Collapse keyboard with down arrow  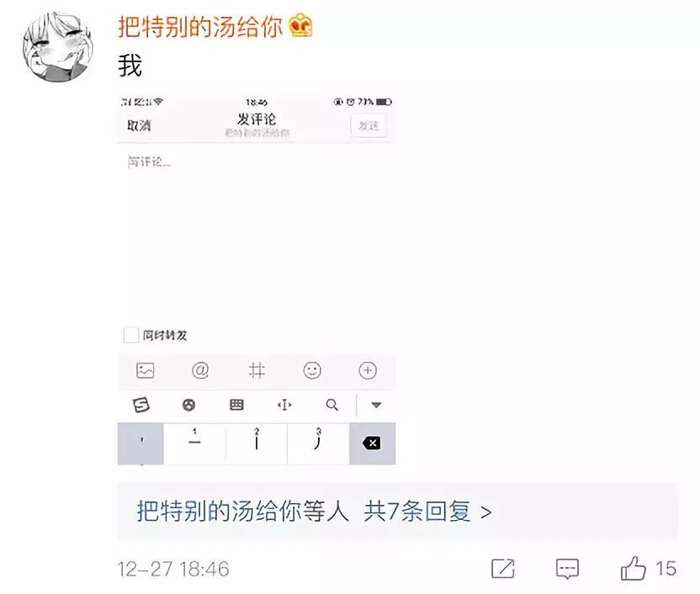pos(376,406)
